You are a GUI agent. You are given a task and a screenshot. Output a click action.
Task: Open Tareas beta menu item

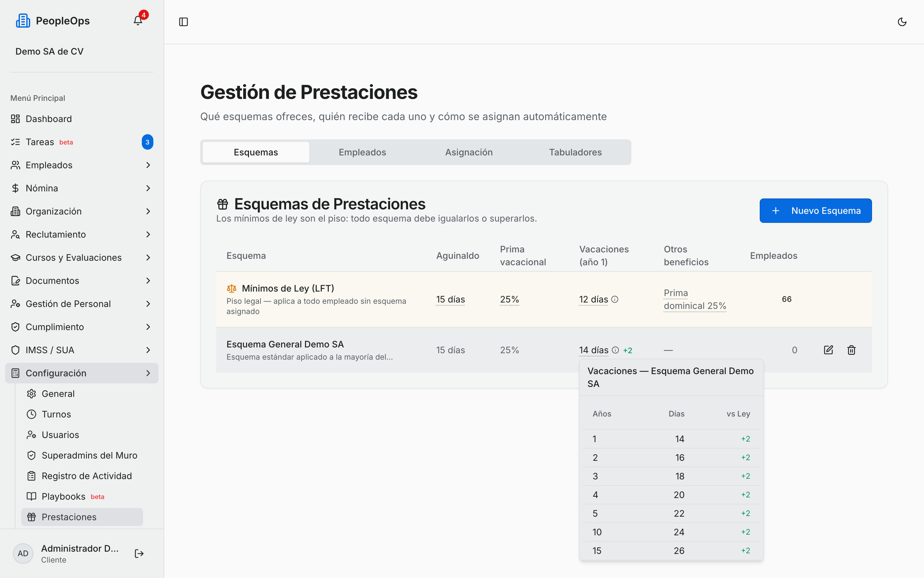[x=82, y=142]
